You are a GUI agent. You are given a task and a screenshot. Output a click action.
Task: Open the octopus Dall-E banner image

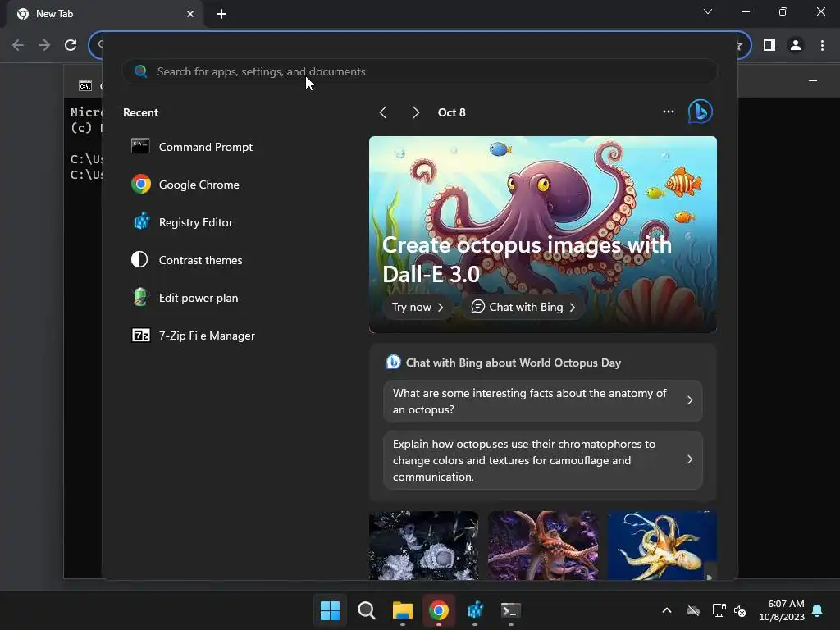tap(543, 234)
